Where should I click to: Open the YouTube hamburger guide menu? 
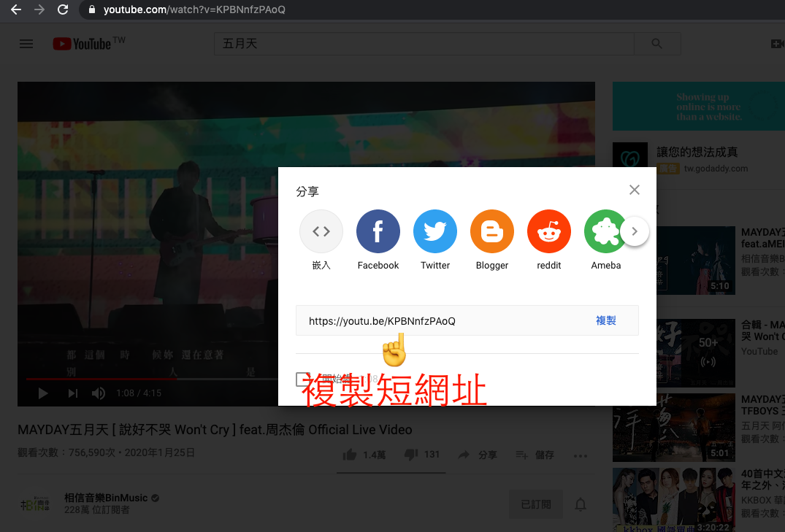(x=26, y=44)
